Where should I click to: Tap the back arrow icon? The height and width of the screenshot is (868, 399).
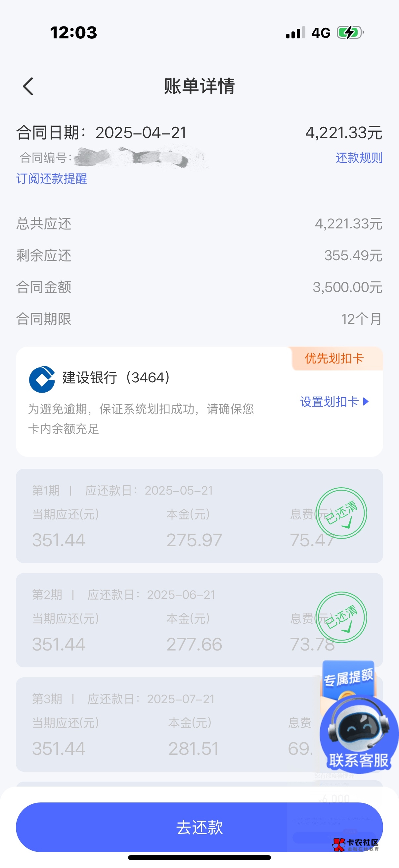coord(28,87)
